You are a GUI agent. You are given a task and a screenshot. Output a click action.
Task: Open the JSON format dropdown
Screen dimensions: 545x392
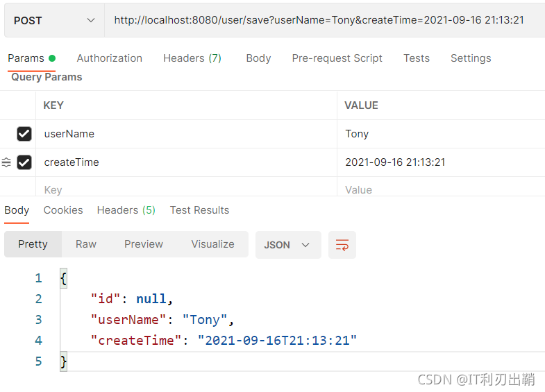[x=287, y=245]
